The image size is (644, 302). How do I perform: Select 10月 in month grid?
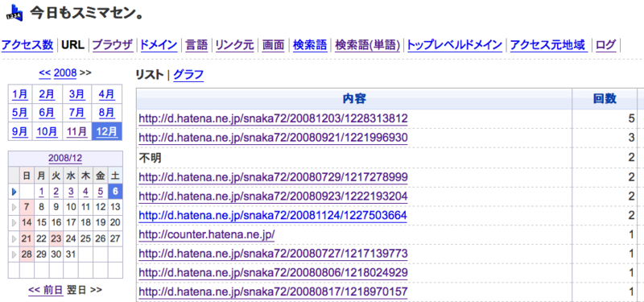tap(47, 131)
